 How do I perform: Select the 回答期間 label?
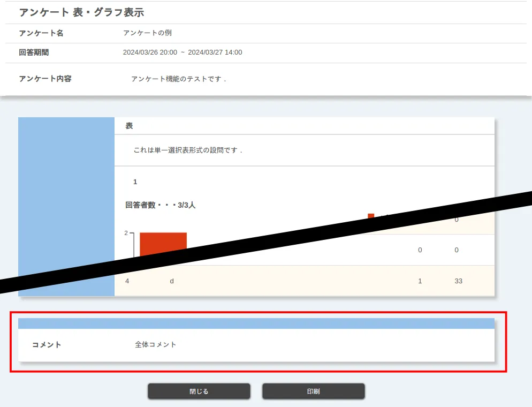tap(34, 52)
